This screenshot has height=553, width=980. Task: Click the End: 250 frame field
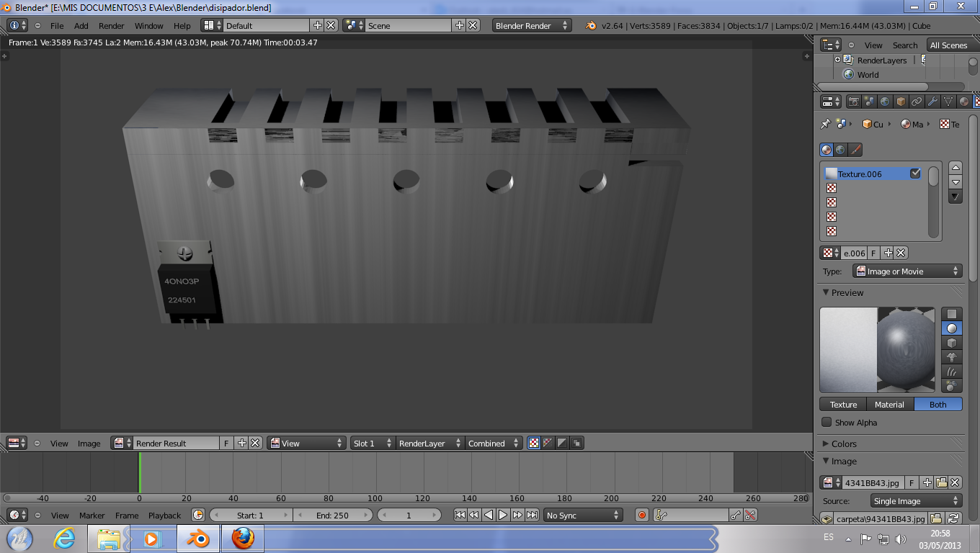tap(332, 516)
